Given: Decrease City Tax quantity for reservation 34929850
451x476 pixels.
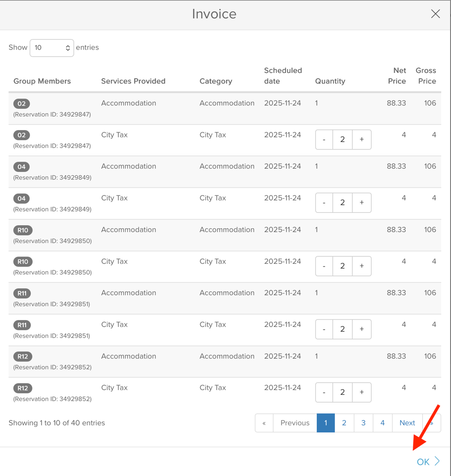Looking at the screenshot, I should pos(324,266).
